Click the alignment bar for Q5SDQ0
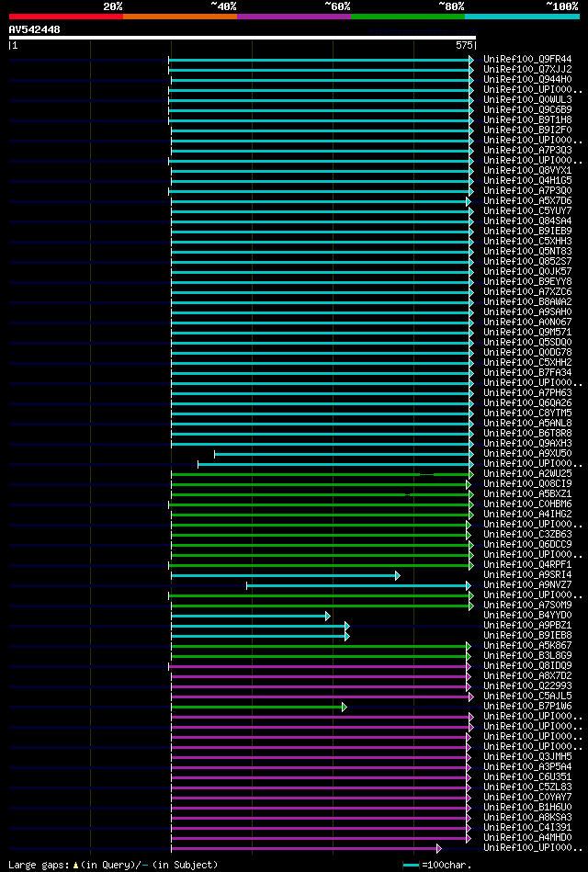588x872 pixels. coord(322,343)
